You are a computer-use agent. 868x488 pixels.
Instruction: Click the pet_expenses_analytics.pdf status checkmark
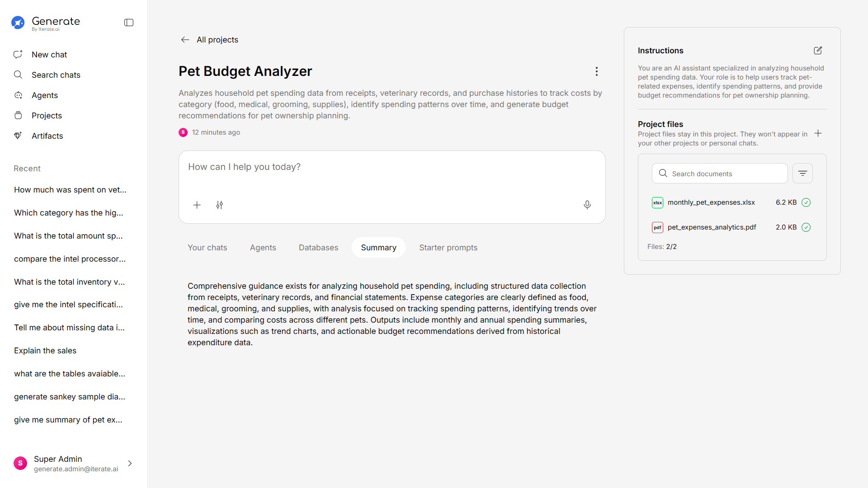[x=806, y=227]
